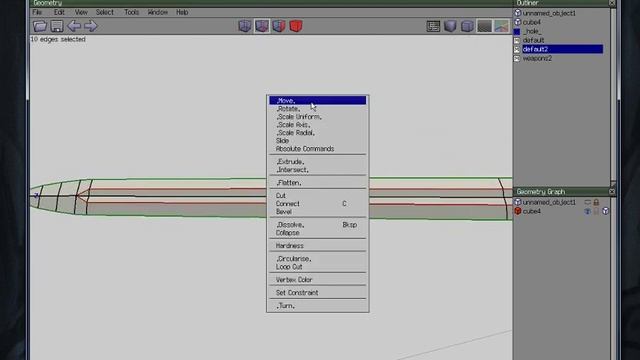This screenshot has width=640, height=360.
Task: Open the Edit menu
Action: point(59,12)
